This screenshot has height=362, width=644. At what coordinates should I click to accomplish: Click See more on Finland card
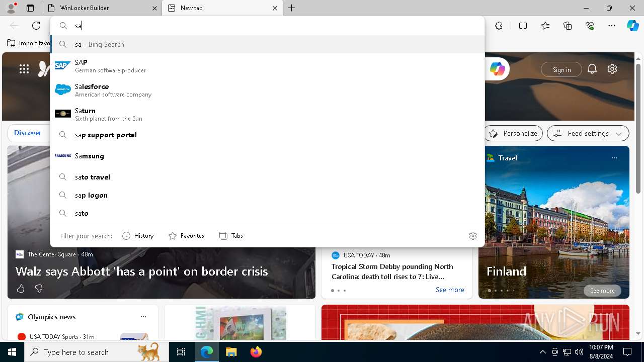click(602, 291)
